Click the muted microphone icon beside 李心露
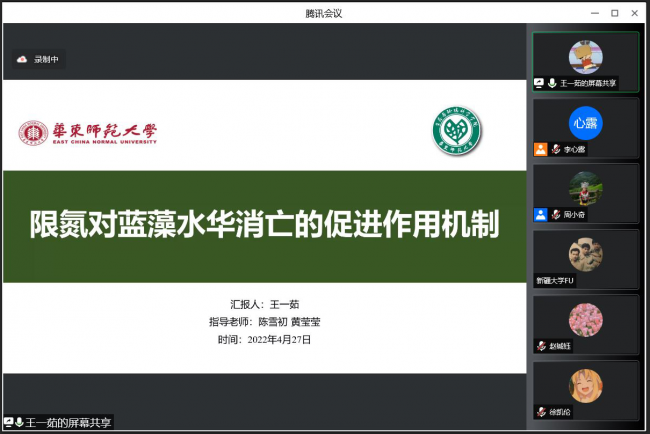Screen dimensions: 650x434 tap(555, 149)
